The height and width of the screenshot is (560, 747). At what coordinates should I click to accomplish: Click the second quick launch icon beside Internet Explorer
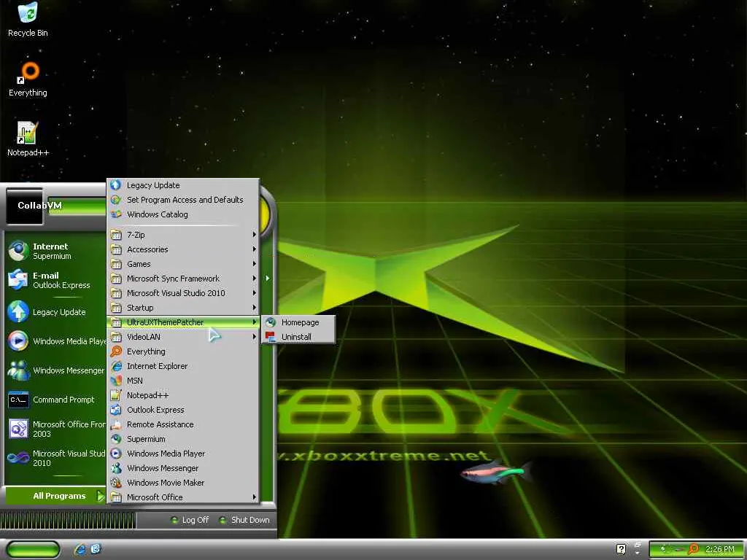[96, 549]
